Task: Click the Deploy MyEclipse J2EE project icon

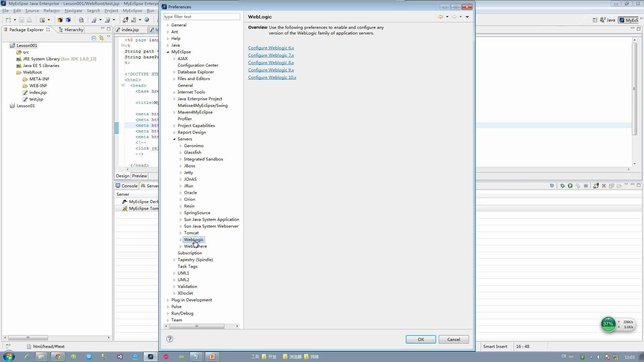Action: [x=125, y=20]
